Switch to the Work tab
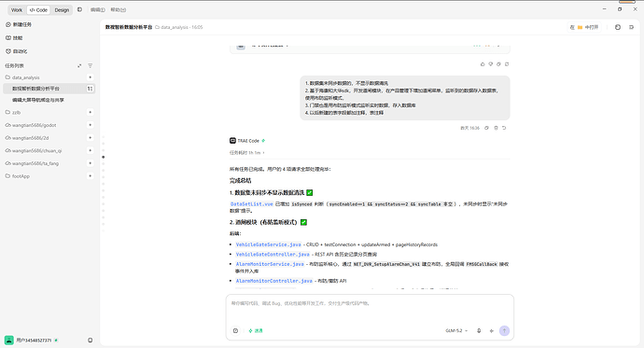 click(x=17, y=10)
